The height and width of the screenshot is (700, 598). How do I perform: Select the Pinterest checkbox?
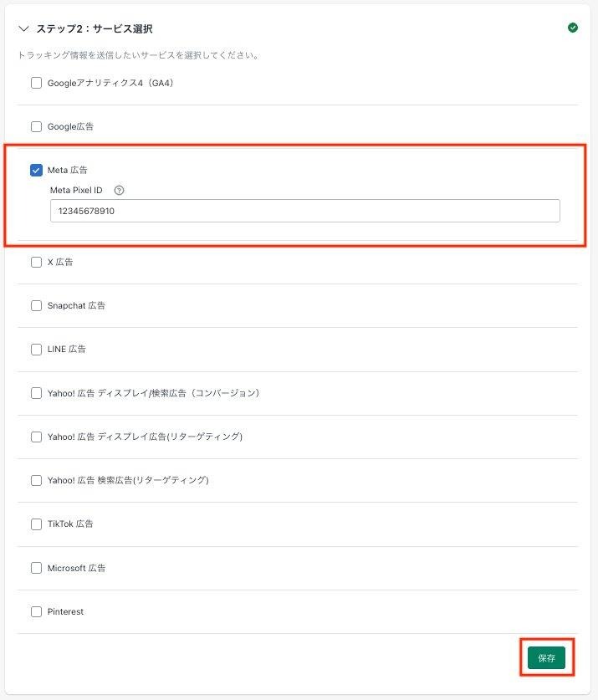(x=36, y=611)
